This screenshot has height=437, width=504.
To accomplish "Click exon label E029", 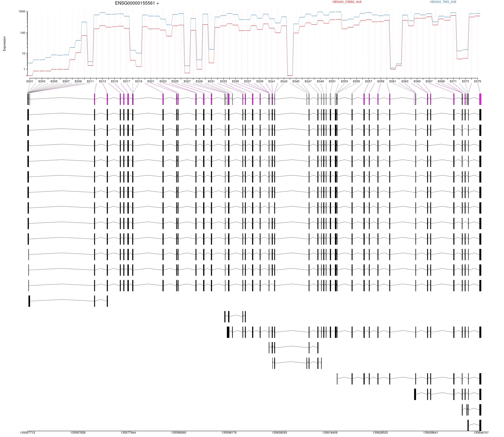I will (x=199, y=82).
